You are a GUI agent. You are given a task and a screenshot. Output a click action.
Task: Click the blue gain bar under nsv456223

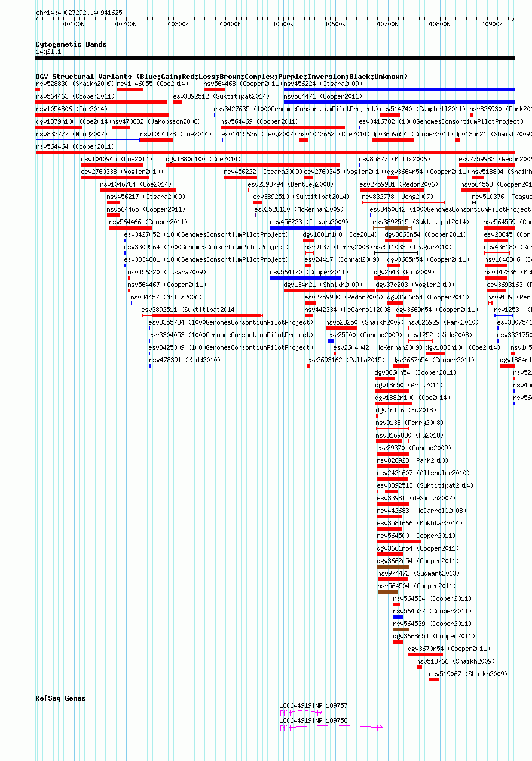coord(305,228)
